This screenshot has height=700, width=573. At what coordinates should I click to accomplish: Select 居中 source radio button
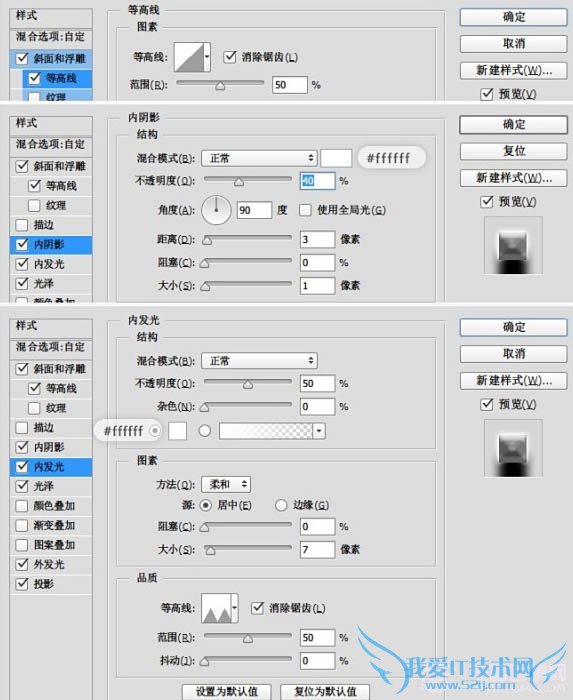click(206, 505)
